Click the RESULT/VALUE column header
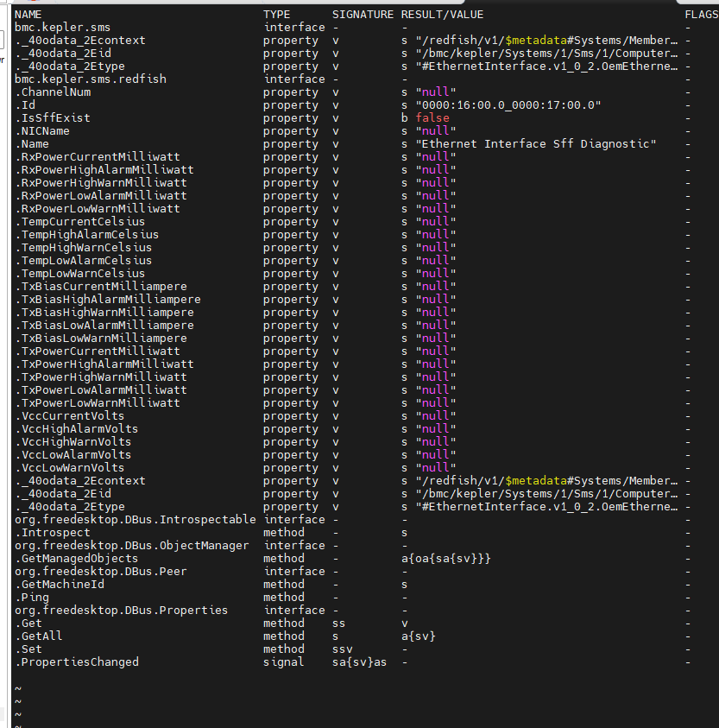 (442, 15)
